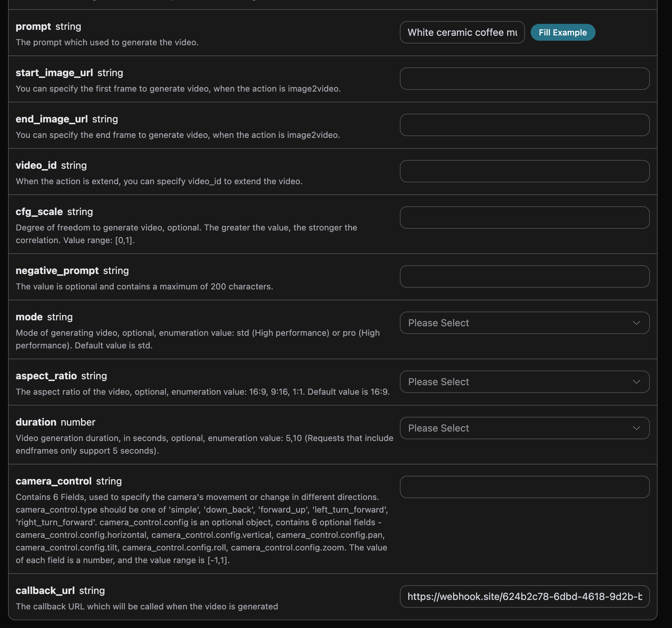
Task: Click the camera_control input field
Action: (x=524, y=487)
